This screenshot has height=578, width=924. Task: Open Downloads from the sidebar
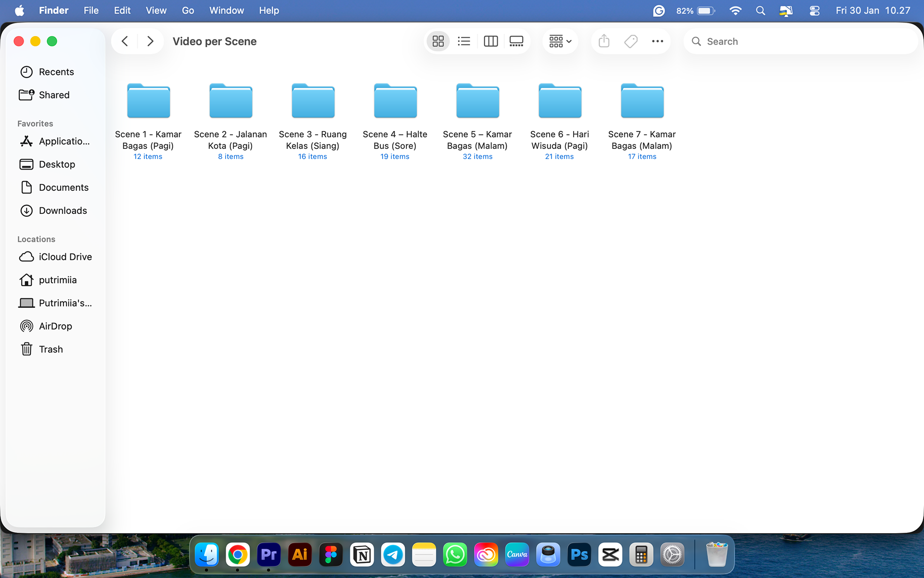[x=63, y=210]
